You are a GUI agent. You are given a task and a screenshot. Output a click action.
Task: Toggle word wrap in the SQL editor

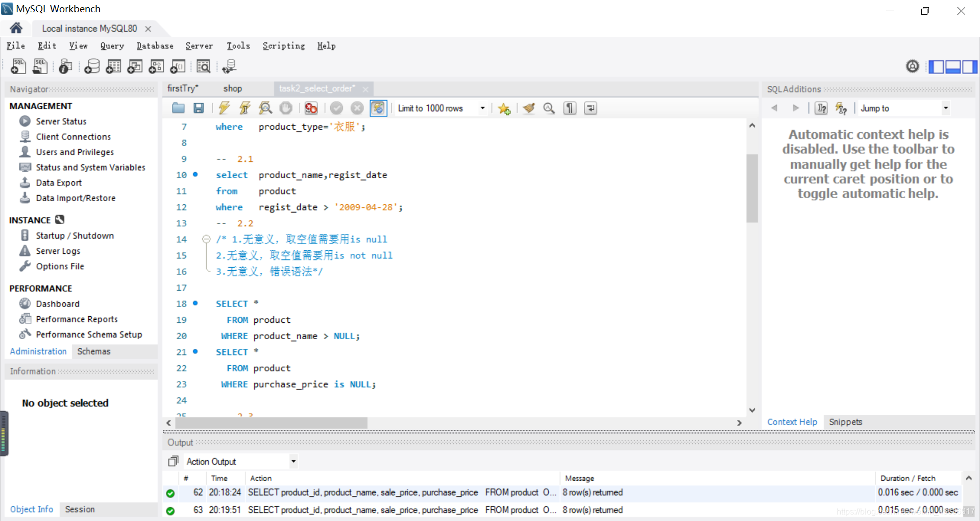tap(590, 108)
